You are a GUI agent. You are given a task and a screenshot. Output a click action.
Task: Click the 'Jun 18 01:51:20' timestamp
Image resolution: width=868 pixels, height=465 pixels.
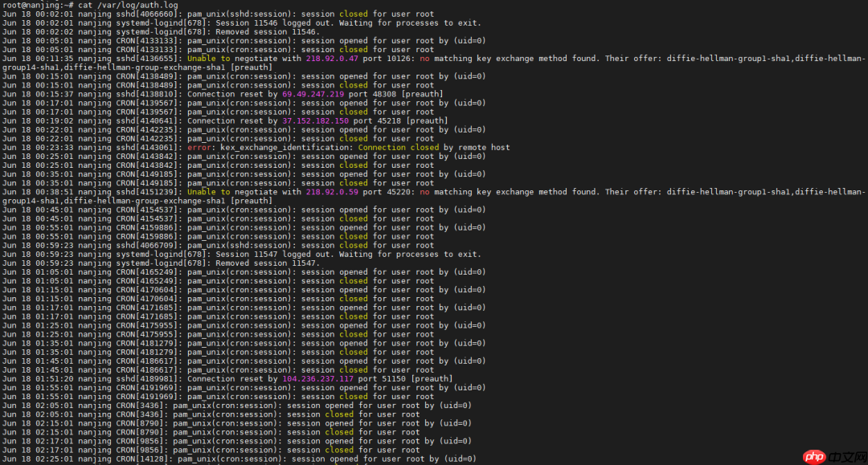pyautogui.click(x=36, y=379)
